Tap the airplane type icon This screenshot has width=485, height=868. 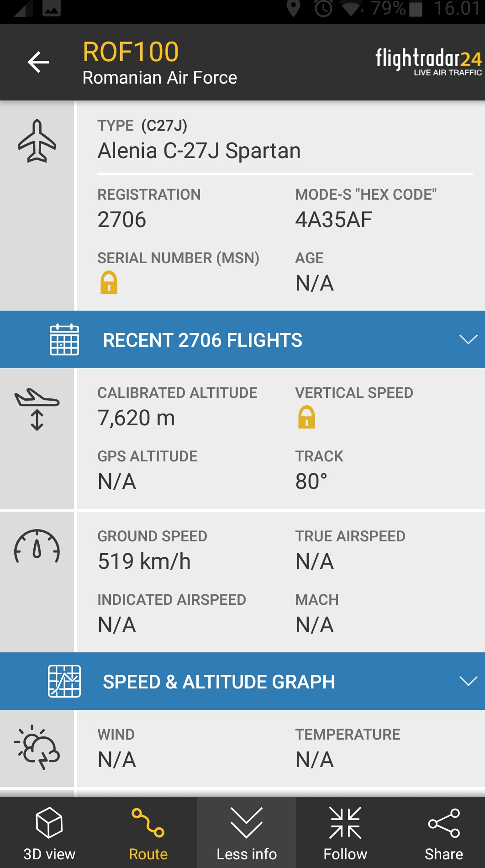click(x=37, y=141)
